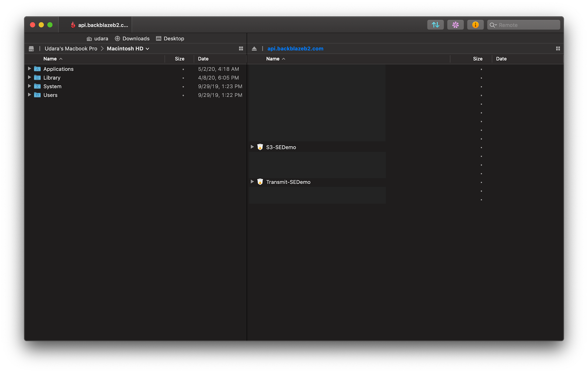The width and height of the screenshot is (588, 373).
Task: Toggle Name sort in local pane
Action: point(53,59)
